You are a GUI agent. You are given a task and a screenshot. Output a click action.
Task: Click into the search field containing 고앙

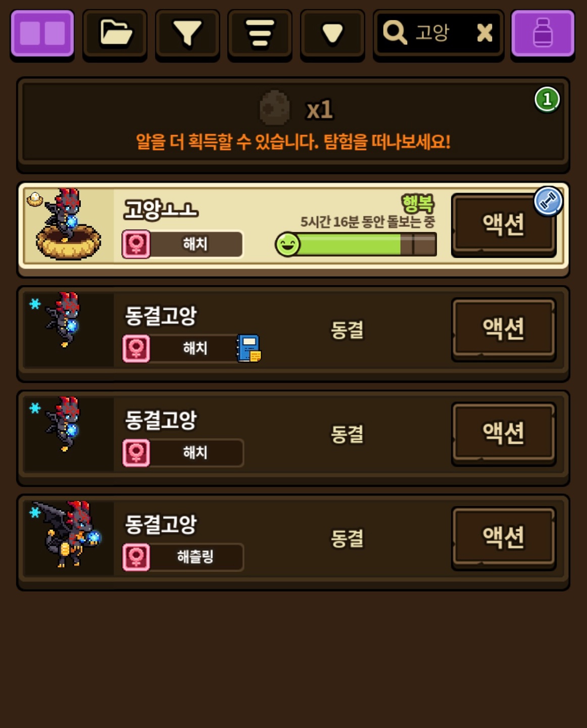(438, 33)
